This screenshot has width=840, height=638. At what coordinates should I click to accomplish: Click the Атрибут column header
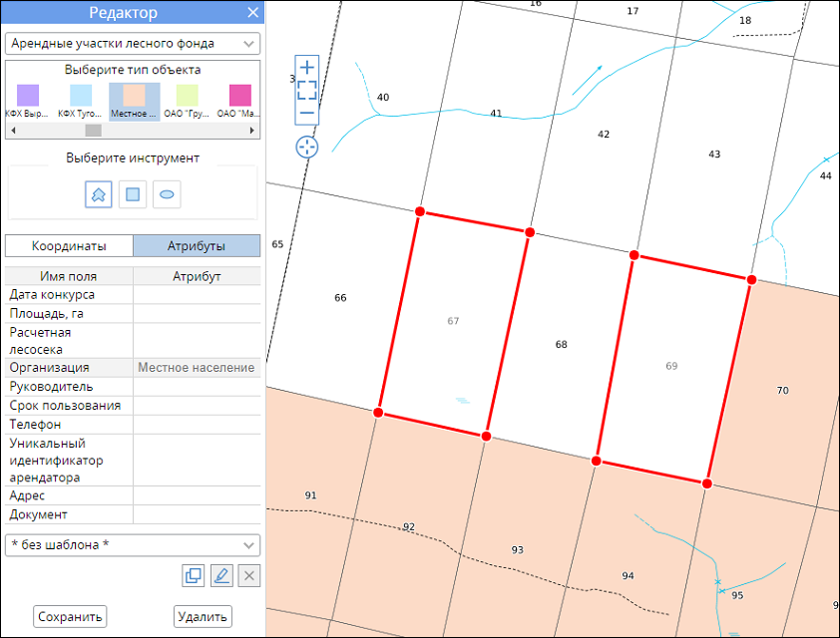[197, 276]
